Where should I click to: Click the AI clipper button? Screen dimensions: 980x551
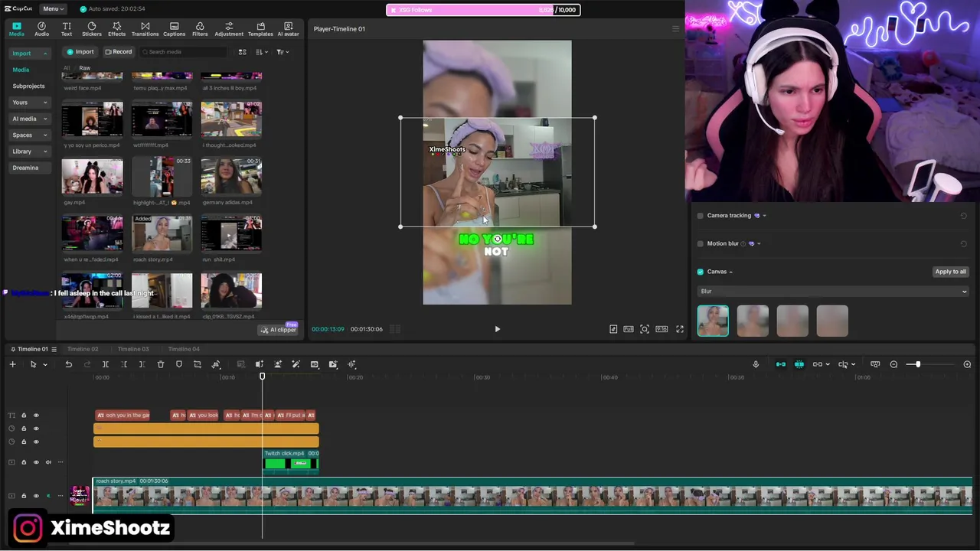coord(279,330)
